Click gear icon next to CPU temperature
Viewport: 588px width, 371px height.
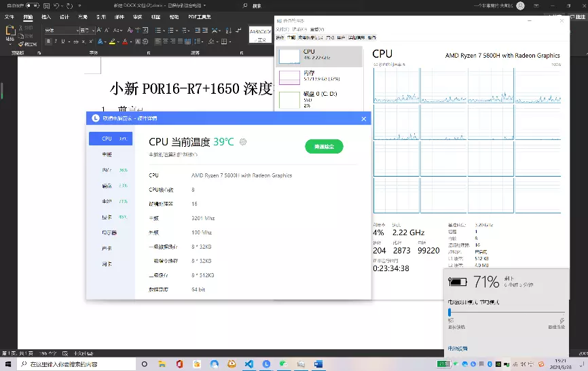[243, 142]
